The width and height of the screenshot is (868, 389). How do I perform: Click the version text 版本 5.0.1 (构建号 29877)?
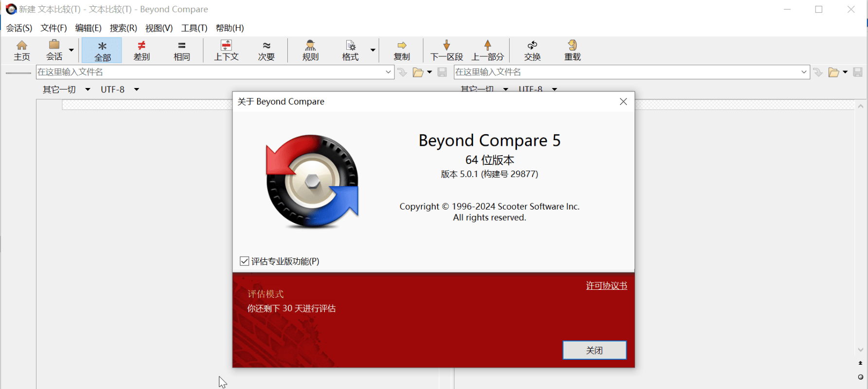pyautogui.click(x=489, y=174)
